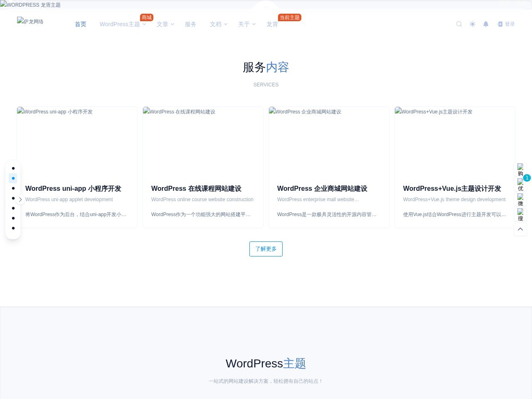Open the 服务 menu item

(x=191, y=24)
